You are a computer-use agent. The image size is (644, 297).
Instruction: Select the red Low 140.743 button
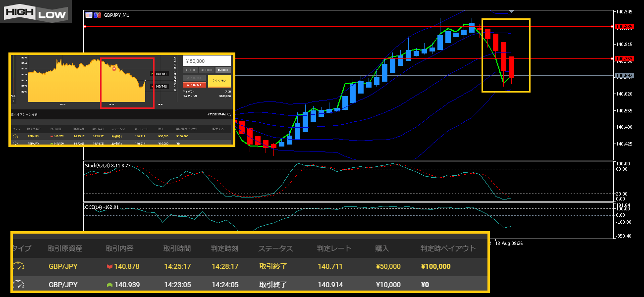[x=194, y=85]
